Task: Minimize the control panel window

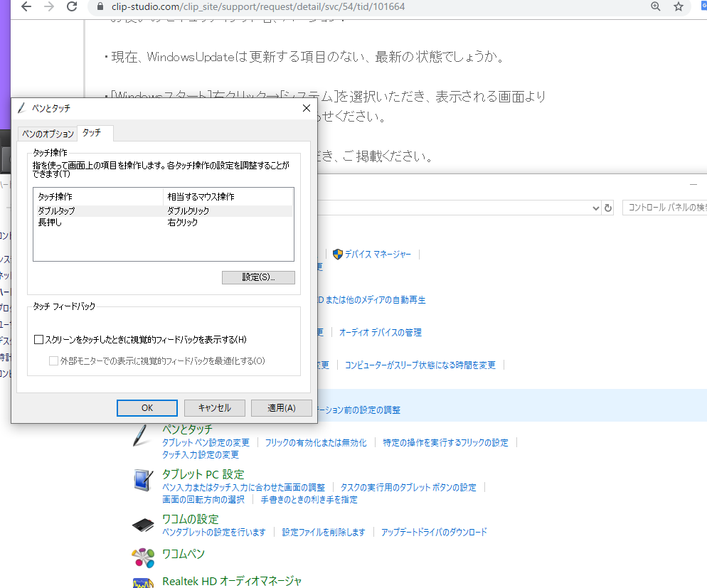Action: [x=693, y=184]
